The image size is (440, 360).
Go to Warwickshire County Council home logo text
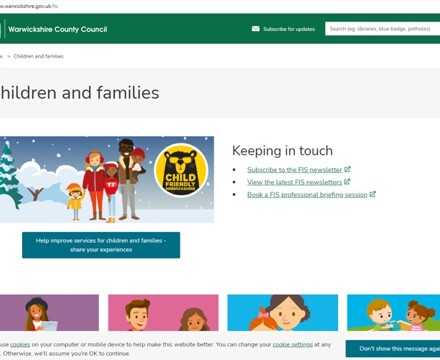[x=58, y=29]
